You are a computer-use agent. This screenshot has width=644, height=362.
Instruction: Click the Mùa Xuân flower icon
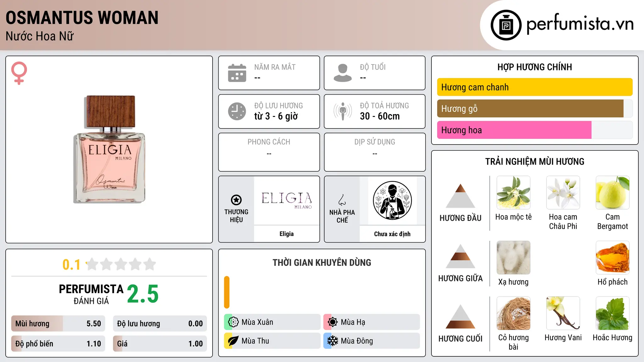(x=233, y=322)
